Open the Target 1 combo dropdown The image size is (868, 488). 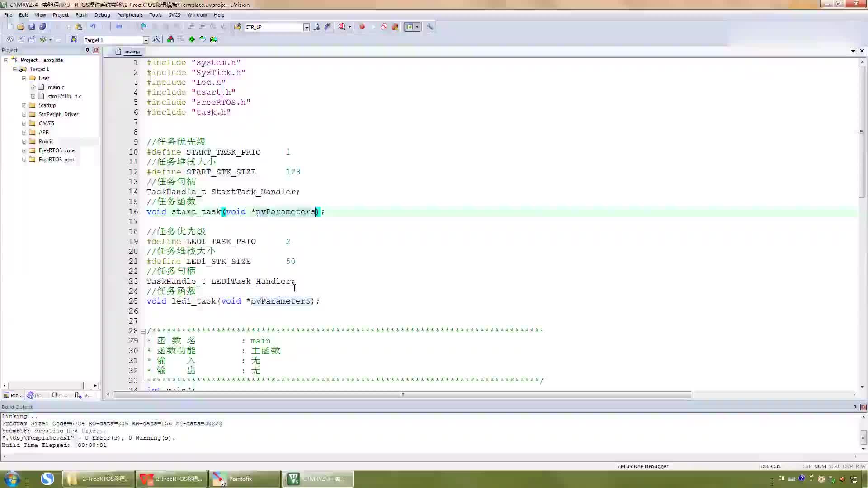[x=146, y=40]
